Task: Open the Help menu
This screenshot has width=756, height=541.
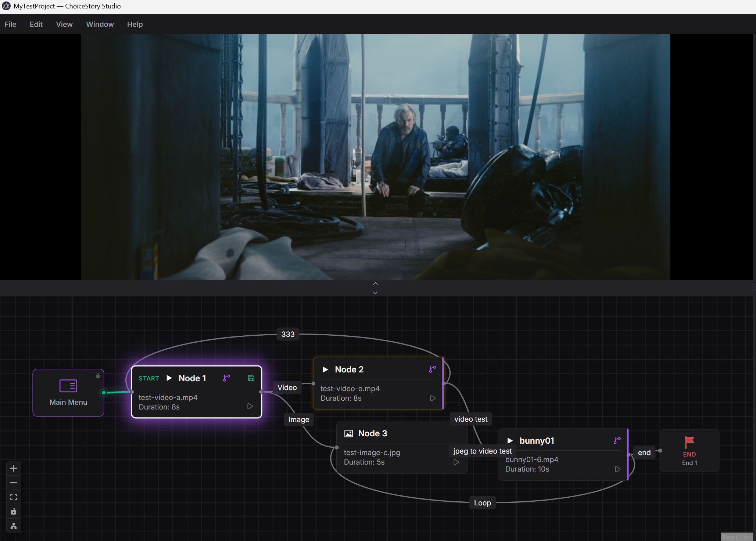Action: [x=135, y=24]
